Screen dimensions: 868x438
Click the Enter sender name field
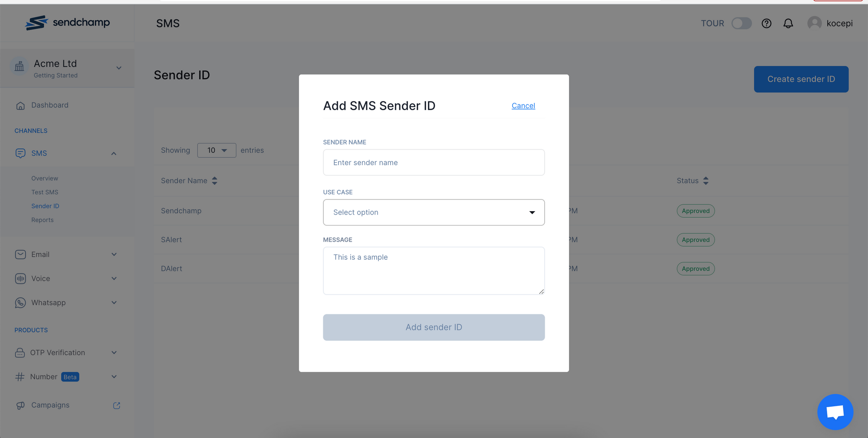[x=434, y=162]
